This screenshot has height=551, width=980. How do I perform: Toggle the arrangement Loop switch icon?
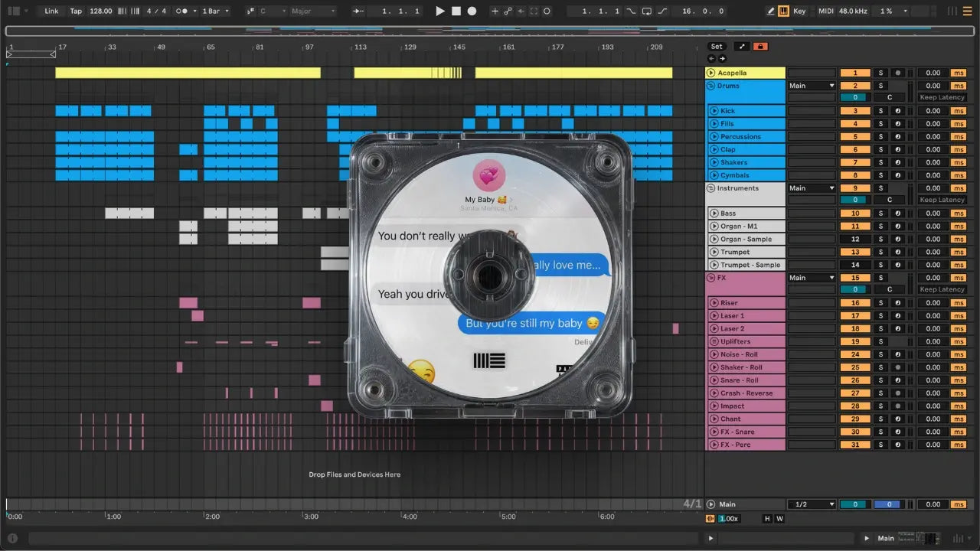tap(647, 11)
